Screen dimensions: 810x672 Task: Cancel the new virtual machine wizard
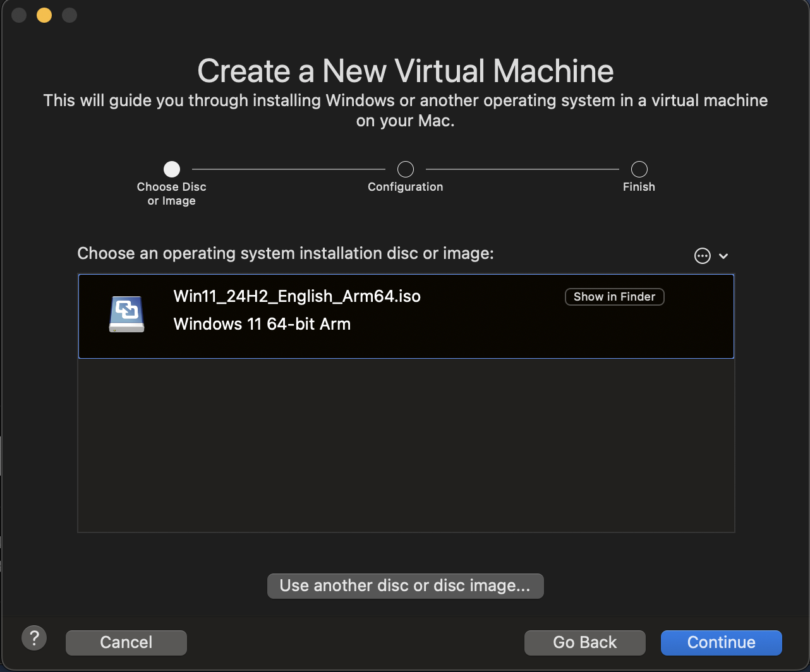(126, 642)
